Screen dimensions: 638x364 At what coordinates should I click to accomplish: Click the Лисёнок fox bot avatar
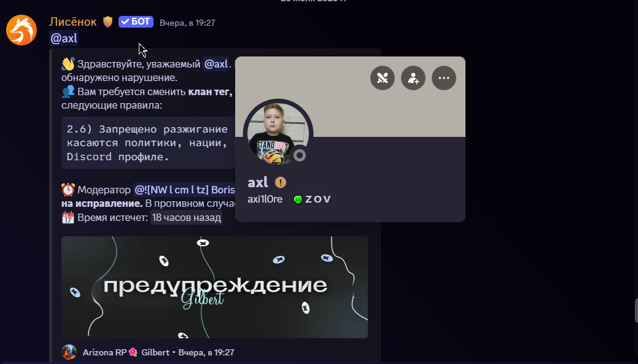point(21,30)
